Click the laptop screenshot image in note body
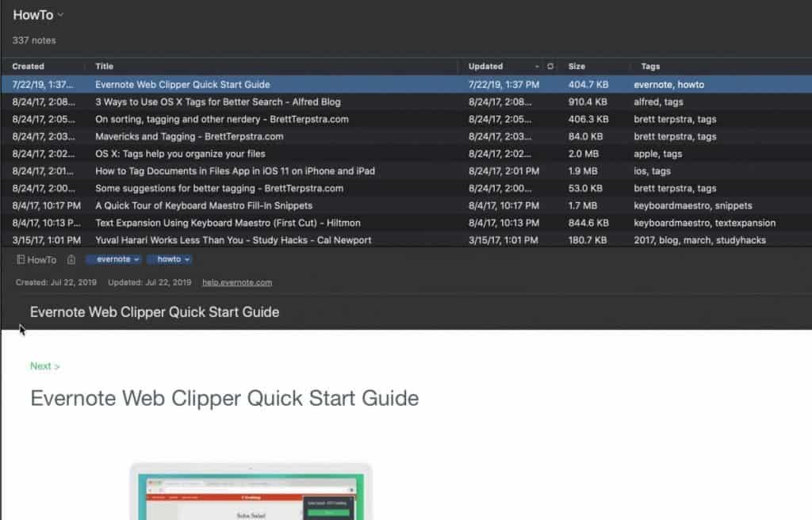The image size is (812, 520). (251, 491)
